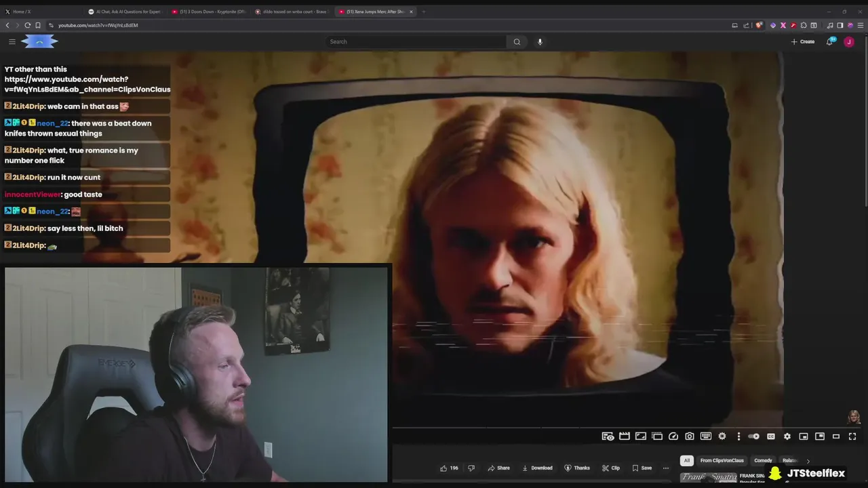
Task: Click the purple diamond extension icon
Action: click(x=773, y=25)
